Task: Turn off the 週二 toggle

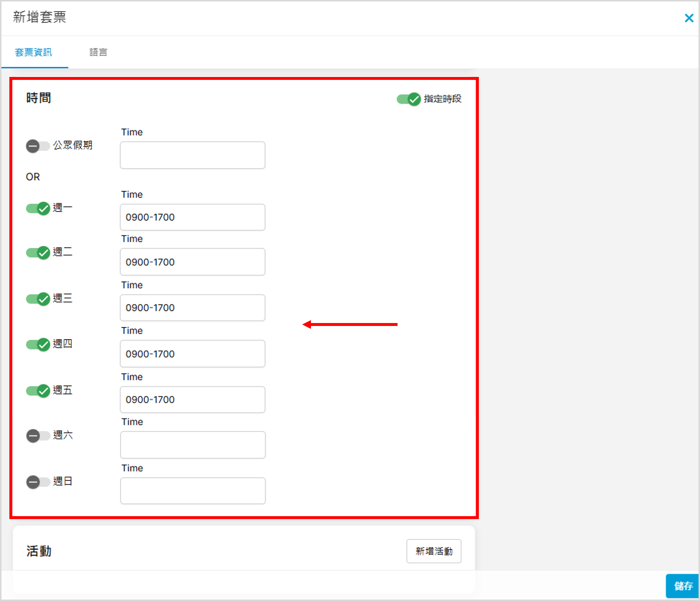Action: click(x=38, y=253)
